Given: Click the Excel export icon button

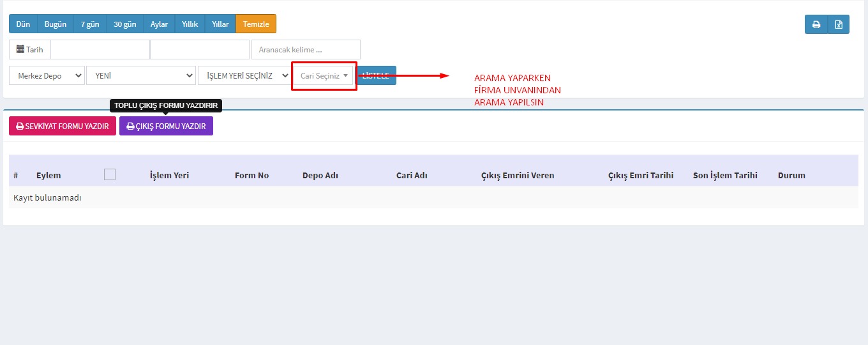Looking at the screenshot, I should pos(838,25).
